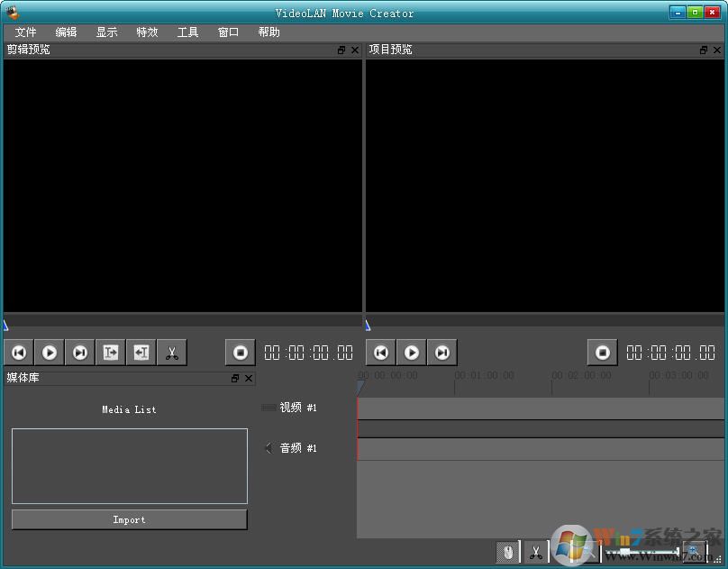728x569 pixels.
Task: Select the scissors cutting tool near the zoom slider
Action: 535,550
